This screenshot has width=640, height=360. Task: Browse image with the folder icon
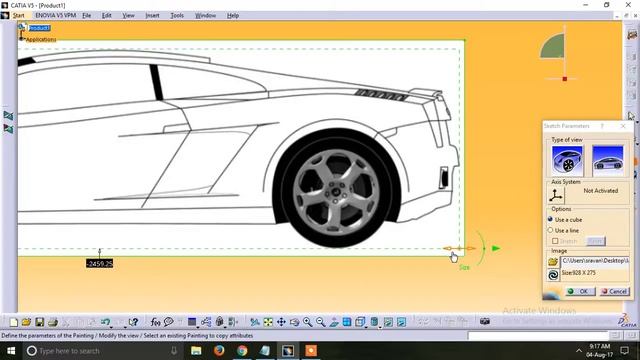pos(553,261)
